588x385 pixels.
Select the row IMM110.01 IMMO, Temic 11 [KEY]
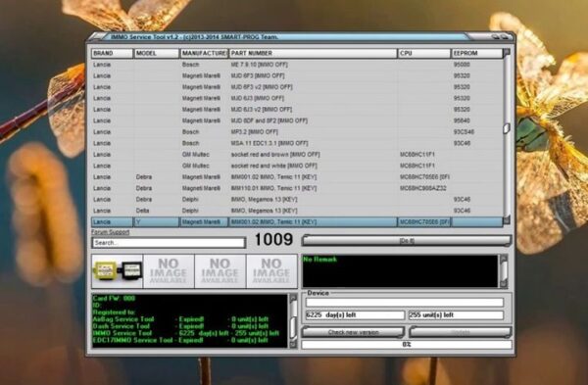[297, 188]
